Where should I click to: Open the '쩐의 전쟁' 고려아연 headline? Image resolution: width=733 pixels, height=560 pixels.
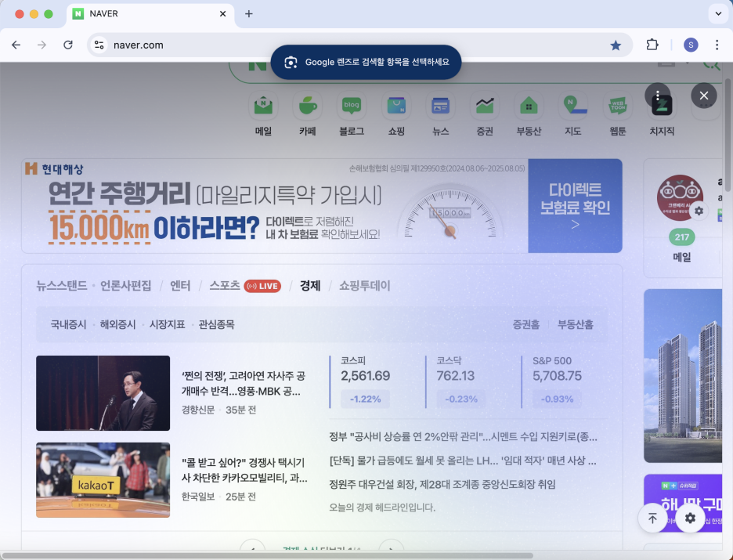[x=244, y=383]
